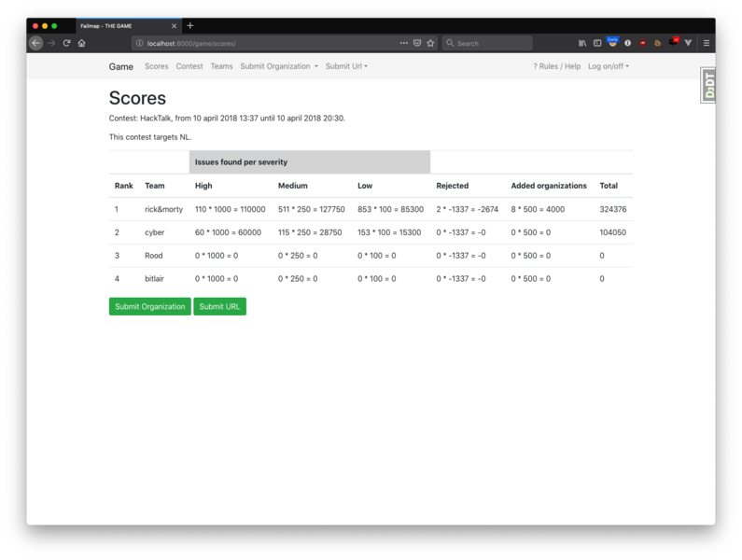Open the debug toolbar DjDT handle
742x560 pixels.
tap(707, 85)
